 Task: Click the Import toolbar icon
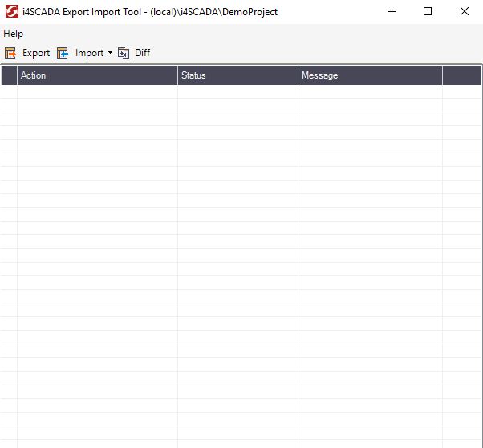(63, 53)
